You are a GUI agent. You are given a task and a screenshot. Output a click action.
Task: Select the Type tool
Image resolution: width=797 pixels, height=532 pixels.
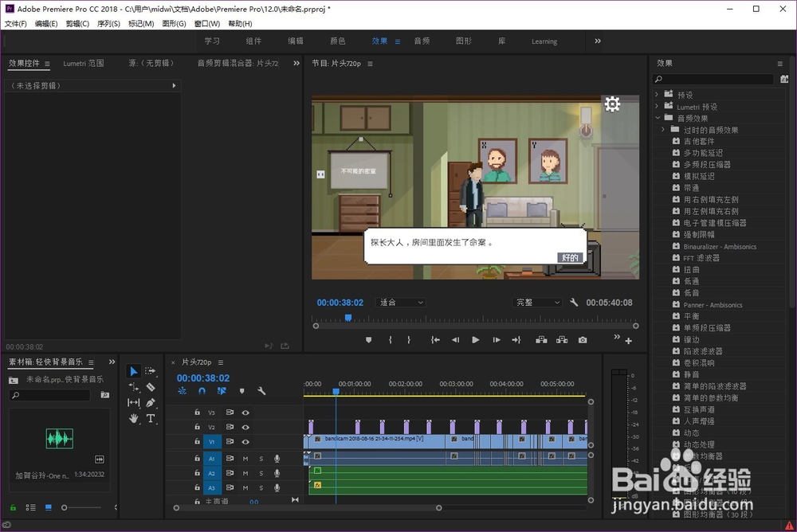(x=151, y=419)
